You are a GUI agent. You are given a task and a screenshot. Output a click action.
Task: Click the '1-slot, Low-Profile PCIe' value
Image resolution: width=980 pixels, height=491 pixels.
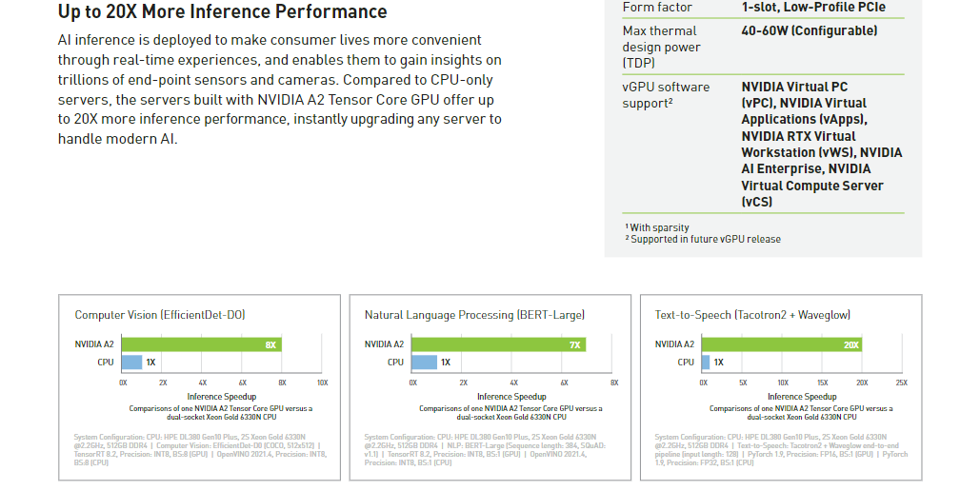tap(813, 8)
